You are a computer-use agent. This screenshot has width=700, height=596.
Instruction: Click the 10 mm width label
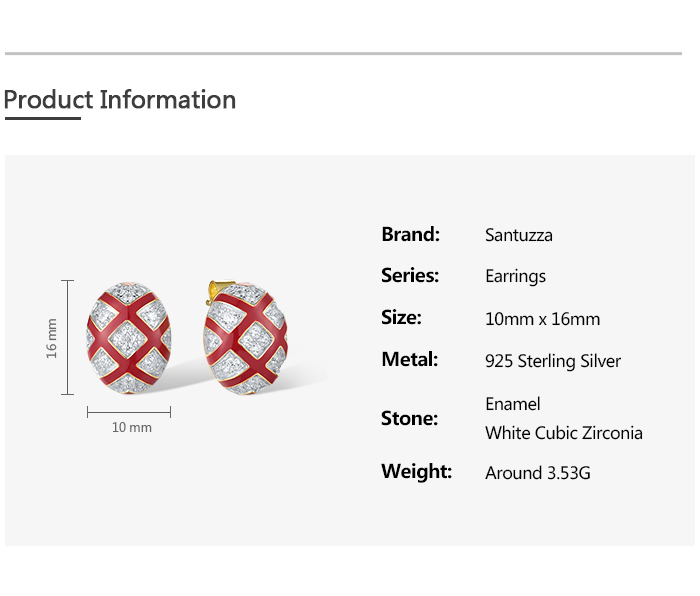pos(131,427)
